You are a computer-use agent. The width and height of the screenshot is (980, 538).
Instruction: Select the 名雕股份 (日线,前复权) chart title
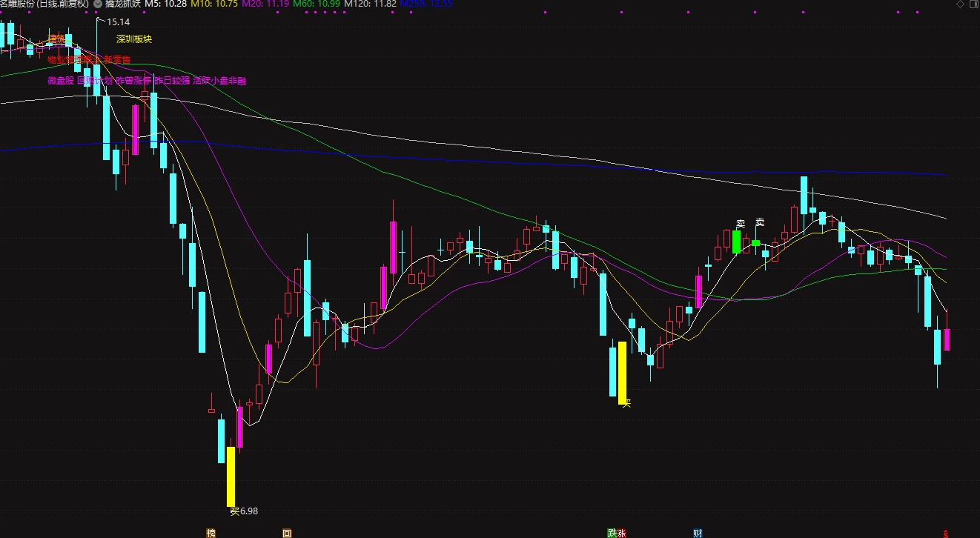point(44,4)
